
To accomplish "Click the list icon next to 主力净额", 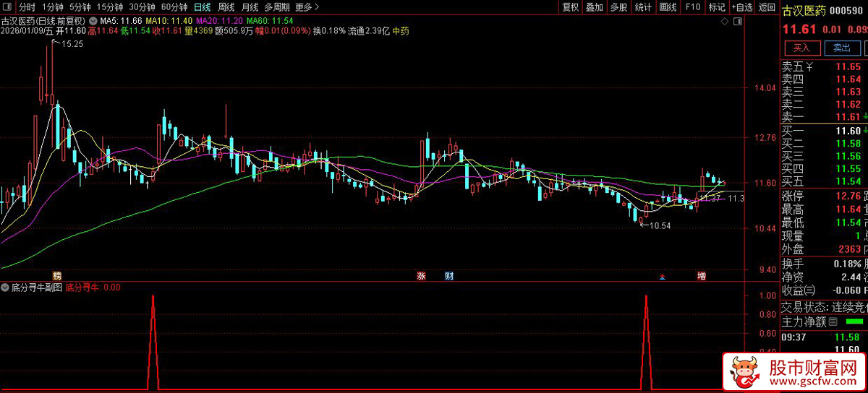I will point(833,321).
